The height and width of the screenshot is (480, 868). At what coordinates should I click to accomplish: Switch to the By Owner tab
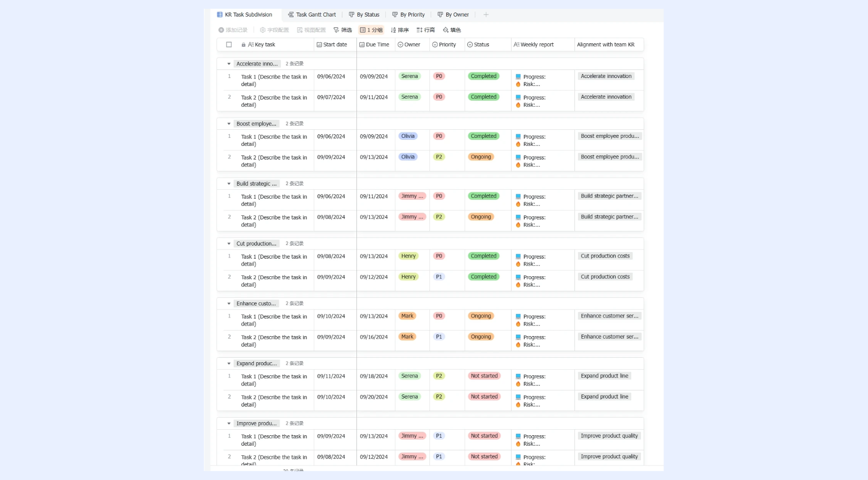453,15
